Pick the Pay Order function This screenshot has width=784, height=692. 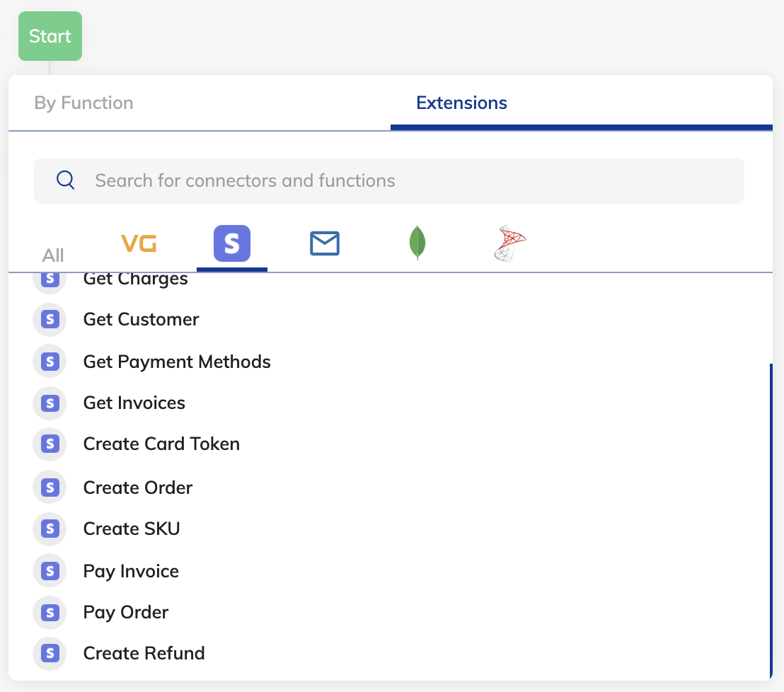pos(125,613)
